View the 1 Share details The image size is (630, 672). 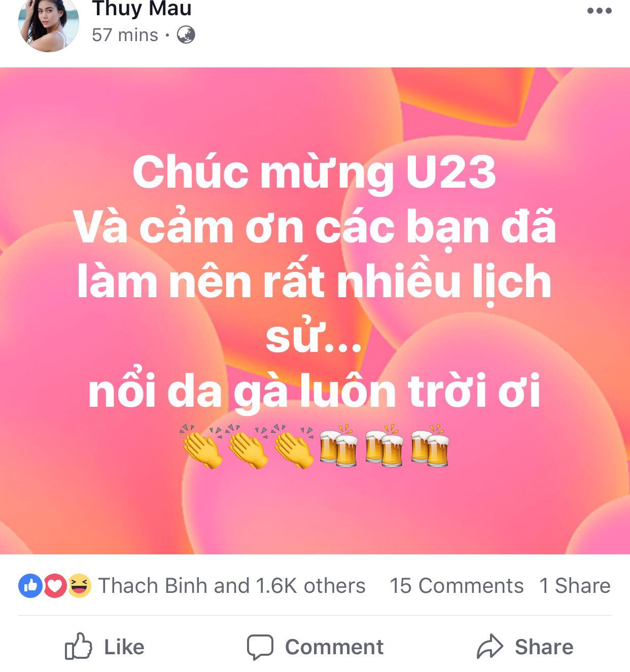[575, 586]
